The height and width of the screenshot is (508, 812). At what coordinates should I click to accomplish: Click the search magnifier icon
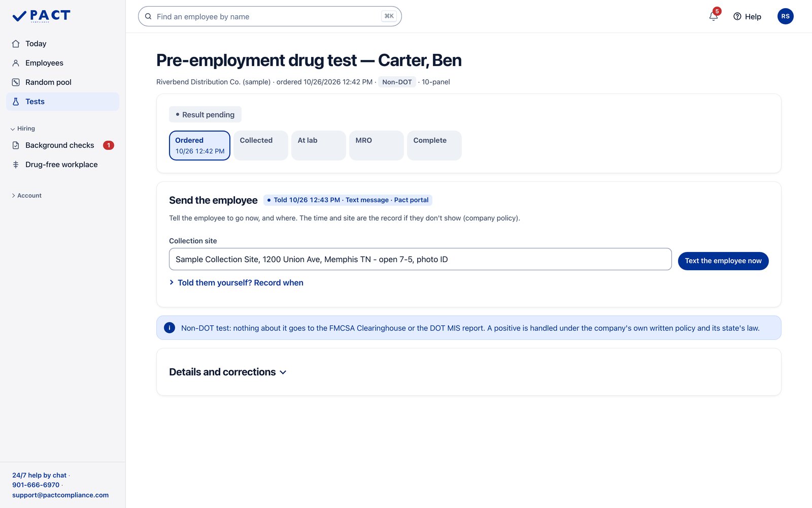[148, 16]
